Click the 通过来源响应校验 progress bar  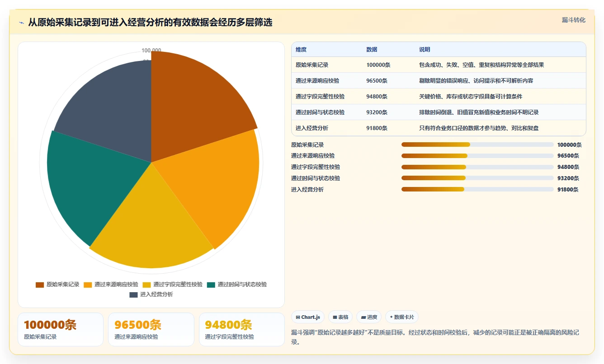tap(477, 156)
